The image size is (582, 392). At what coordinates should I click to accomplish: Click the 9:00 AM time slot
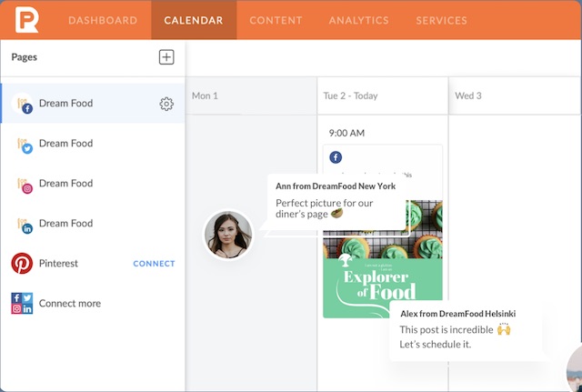[x=346, y=133]
